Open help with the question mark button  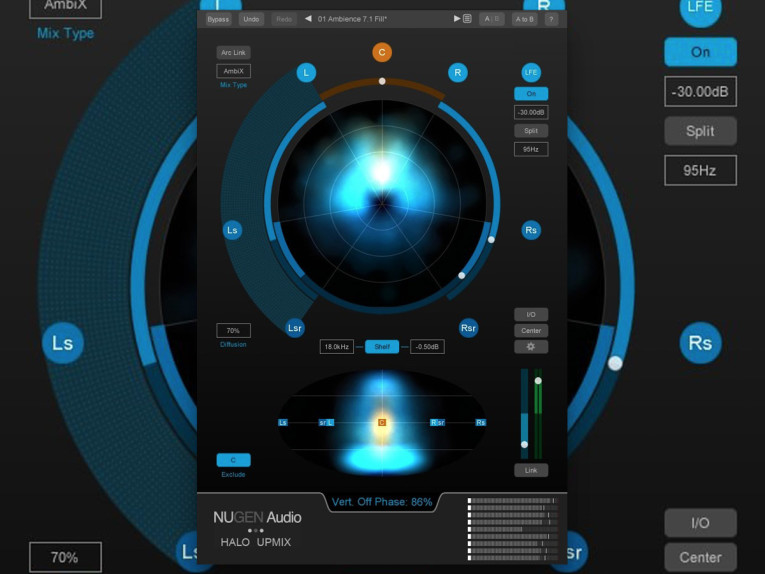pyautogui.click(x=551, y=19)
